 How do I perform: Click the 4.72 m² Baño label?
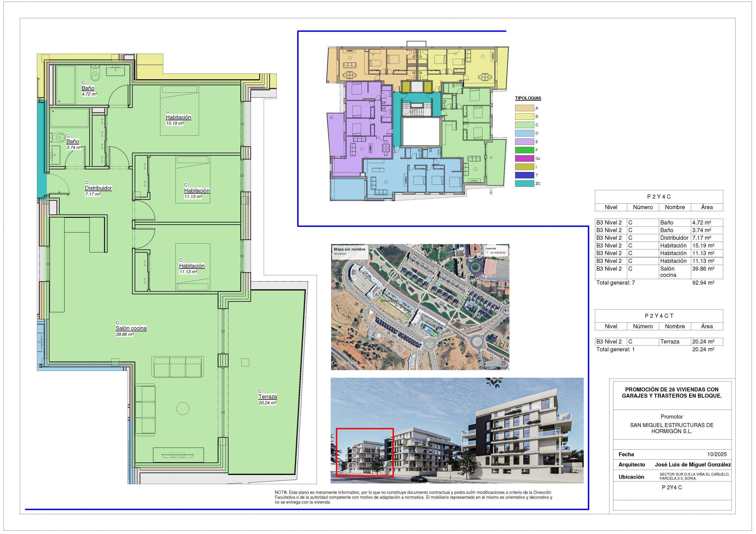tap(88, 88)
